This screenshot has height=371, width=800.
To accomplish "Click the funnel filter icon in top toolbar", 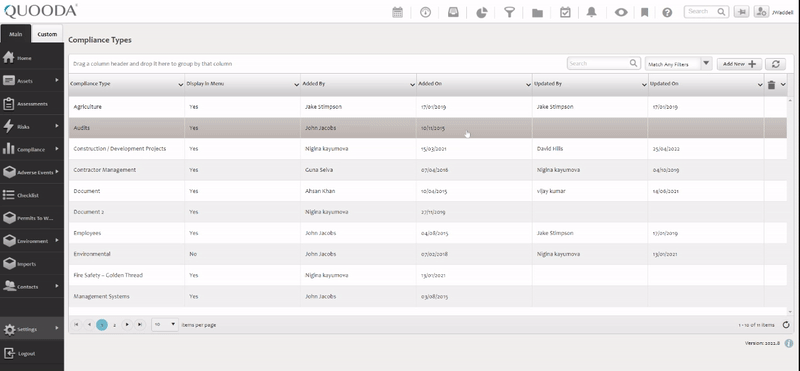I will pos(509,12).
